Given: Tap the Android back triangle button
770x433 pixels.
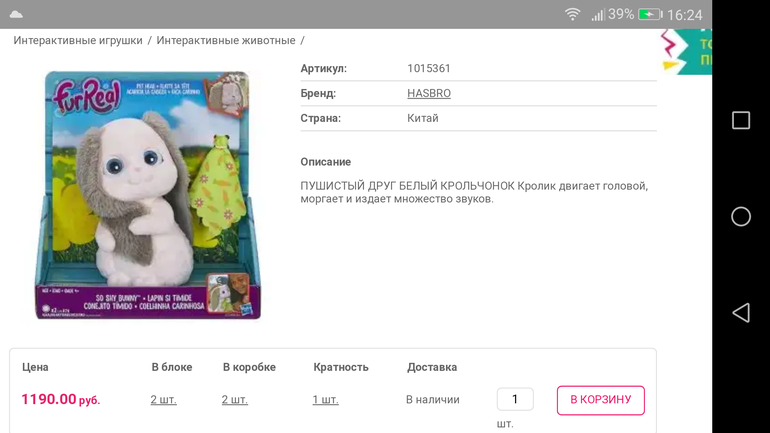Looking at the screenshot, I should [741, 313].
